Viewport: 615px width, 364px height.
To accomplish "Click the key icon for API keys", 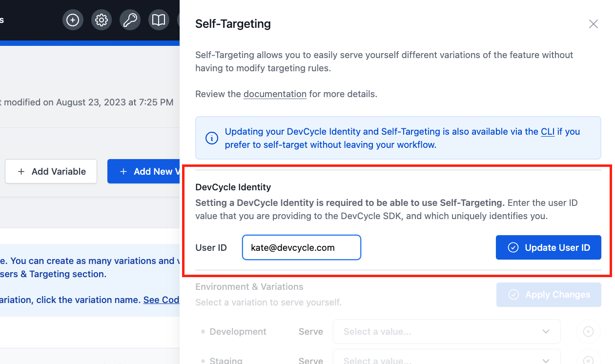I will 130,20.
